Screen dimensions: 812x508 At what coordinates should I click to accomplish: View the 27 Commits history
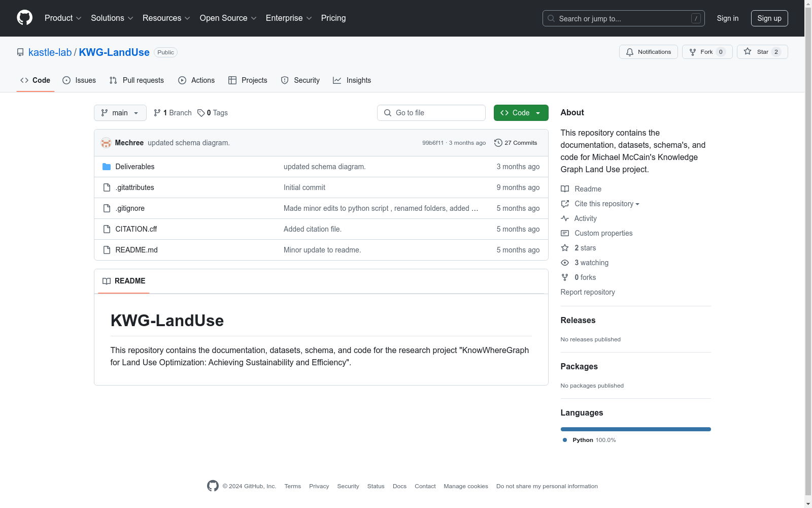click(x=516, y=143)
